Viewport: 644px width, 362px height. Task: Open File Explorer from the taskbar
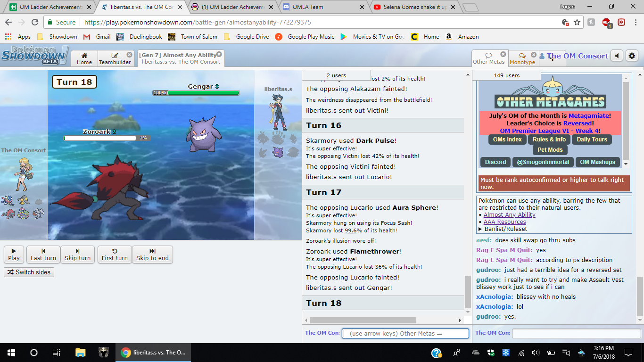[80, 352]
